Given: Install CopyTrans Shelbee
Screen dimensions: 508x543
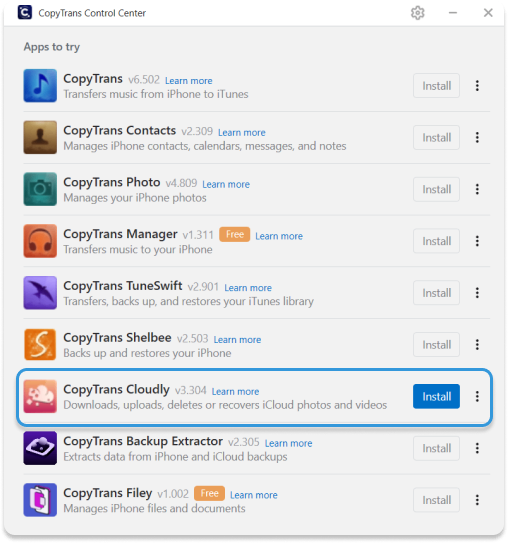Looking at the screenshot, I should pos(436,345).
